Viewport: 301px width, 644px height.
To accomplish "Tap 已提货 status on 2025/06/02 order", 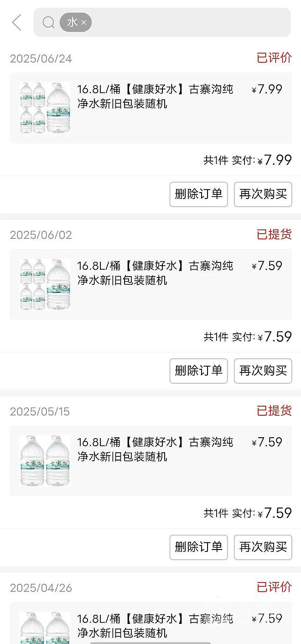I will (x=274, y=234).
